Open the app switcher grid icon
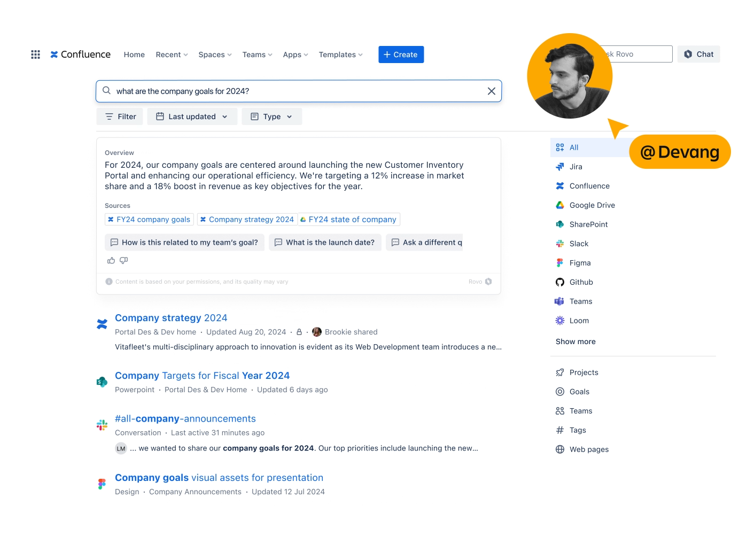 tap(36, 55)
